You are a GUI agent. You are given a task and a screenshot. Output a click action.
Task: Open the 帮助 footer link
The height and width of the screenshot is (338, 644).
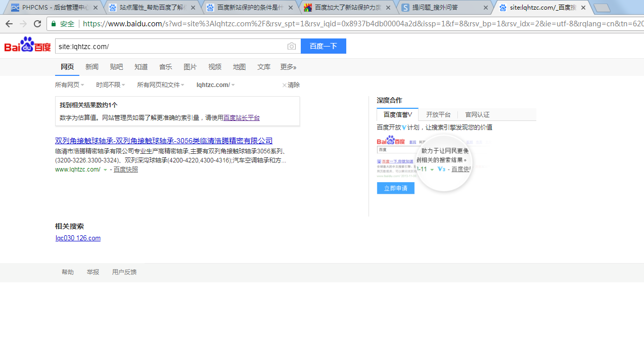coord(68,272)
